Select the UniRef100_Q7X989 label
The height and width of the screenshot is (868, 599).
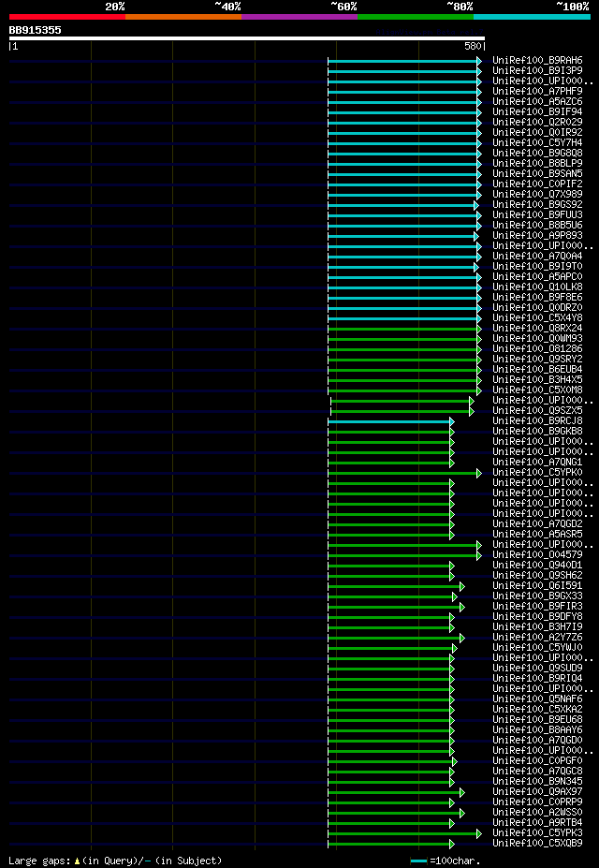[537, 195]
